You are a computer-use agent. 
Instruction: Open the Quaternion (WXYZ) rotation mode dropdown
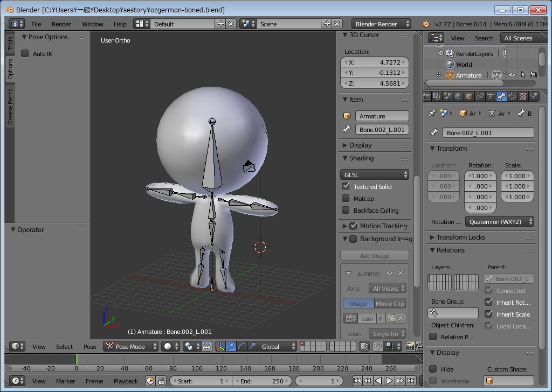click(500, 221)
